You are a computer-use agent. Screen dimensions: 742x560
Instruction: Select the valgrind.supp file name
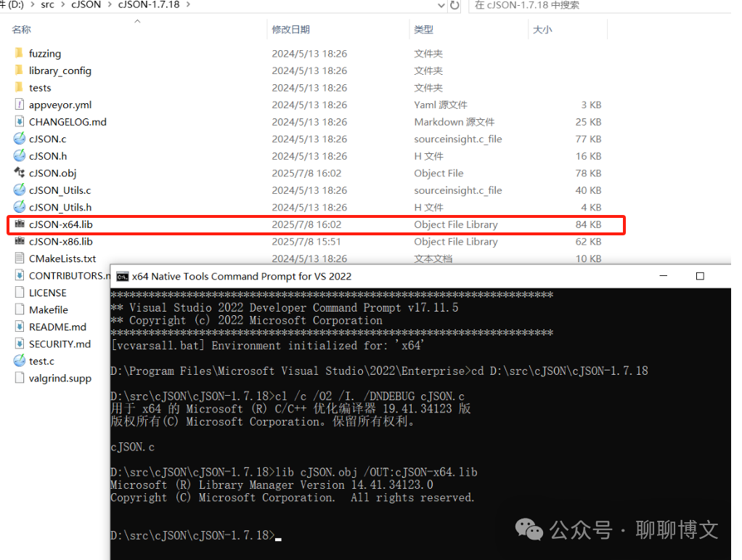(60, 378)
